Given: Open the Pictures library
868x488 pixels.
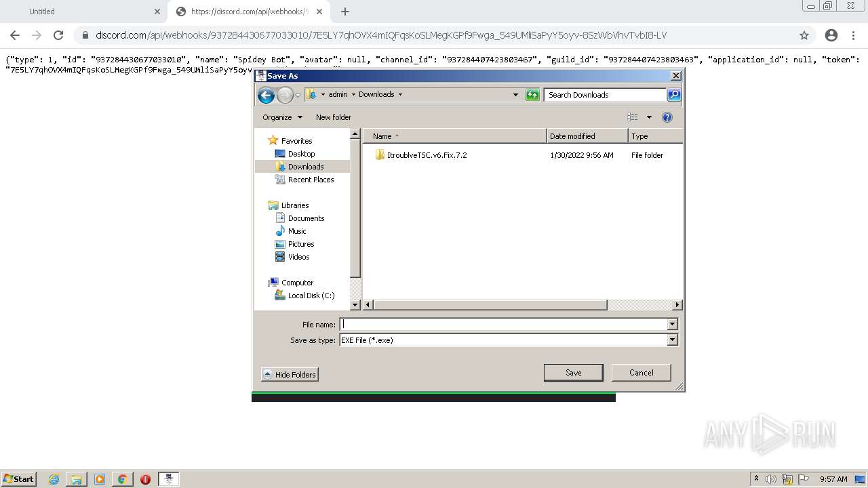Looking at the screenshot, I should (301, 244).
